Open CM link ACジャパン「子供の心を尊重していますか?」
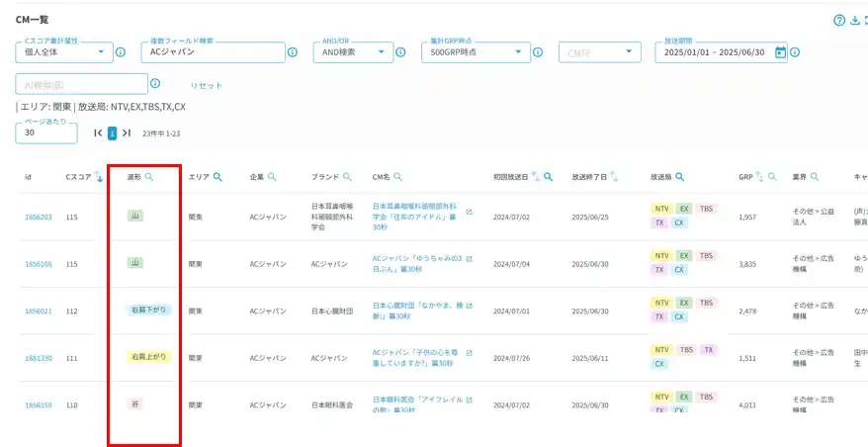Viewport: 868px width, 447px height. pos(417,358)
